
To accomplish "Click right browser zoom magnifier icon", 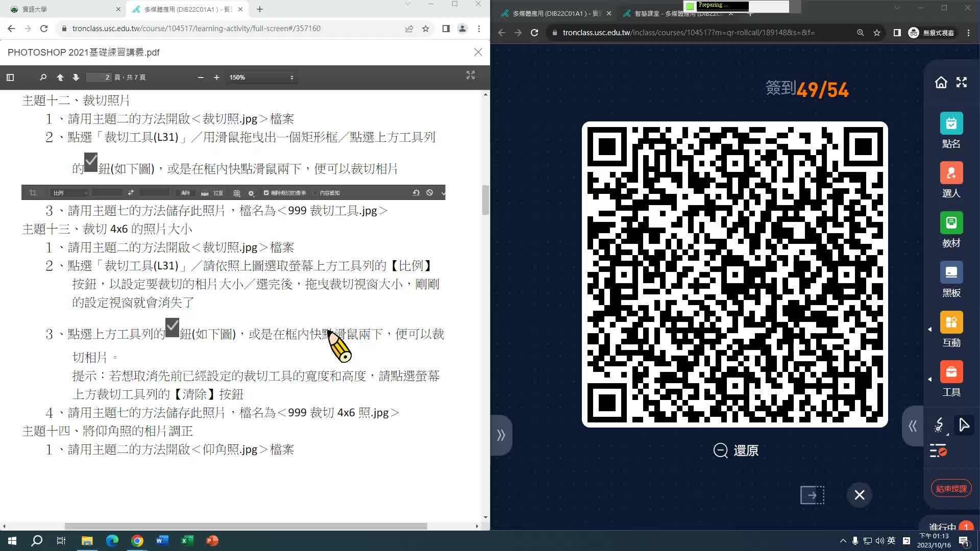I will point(861,33).
